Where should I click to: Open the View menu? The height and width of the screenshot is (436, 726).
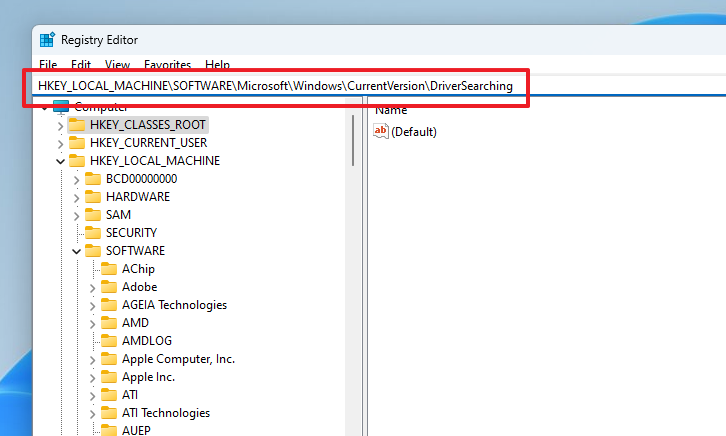117,64
